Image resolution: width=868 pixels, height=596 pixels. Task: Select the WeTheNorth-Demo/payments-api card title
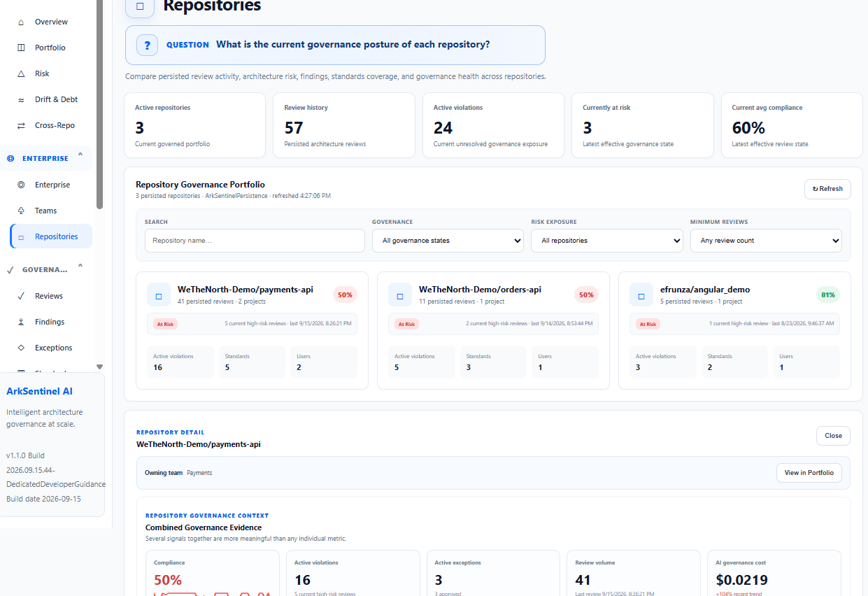coord(246,290)
